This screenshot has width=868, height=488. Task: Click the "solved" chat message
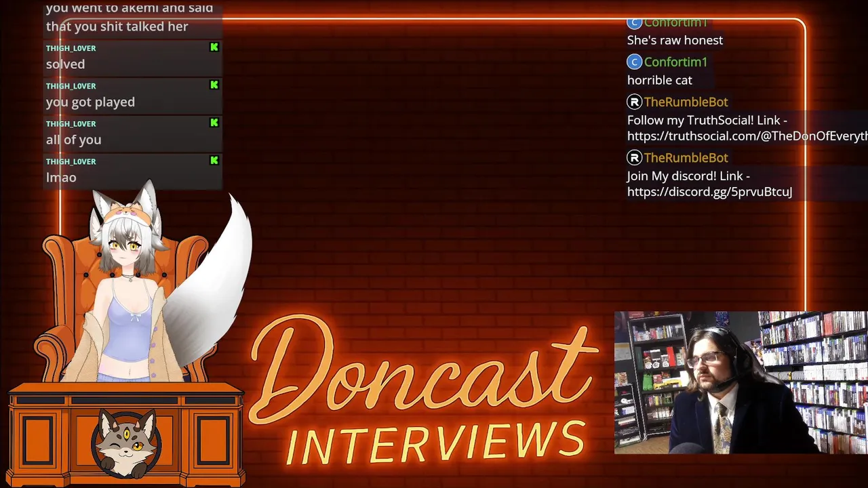click(65, 64)
